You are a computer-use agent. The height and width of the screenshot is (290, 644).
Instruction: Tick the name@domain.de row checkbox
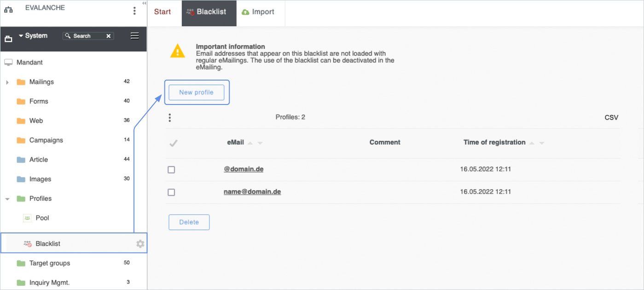coord(171,192)
